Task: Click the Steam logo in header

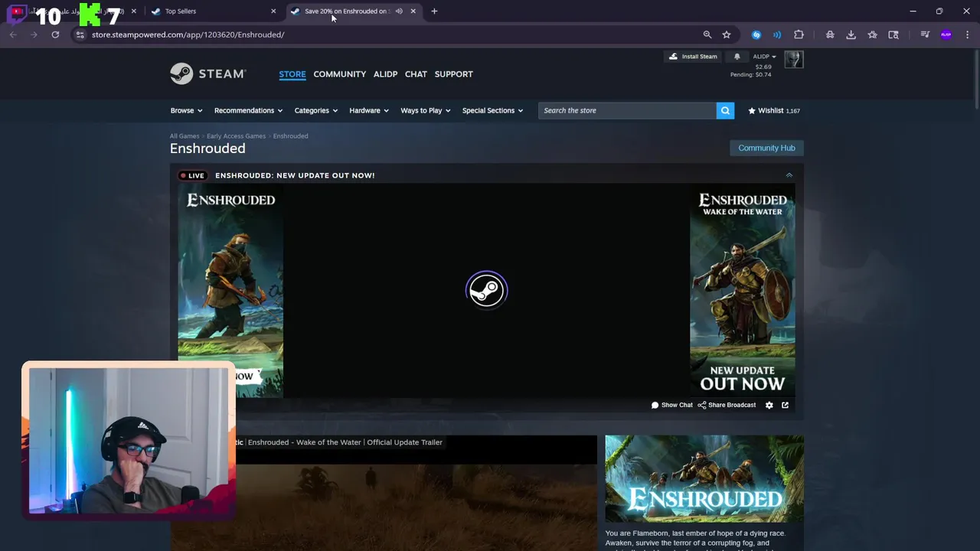Action: click(207, 73)
